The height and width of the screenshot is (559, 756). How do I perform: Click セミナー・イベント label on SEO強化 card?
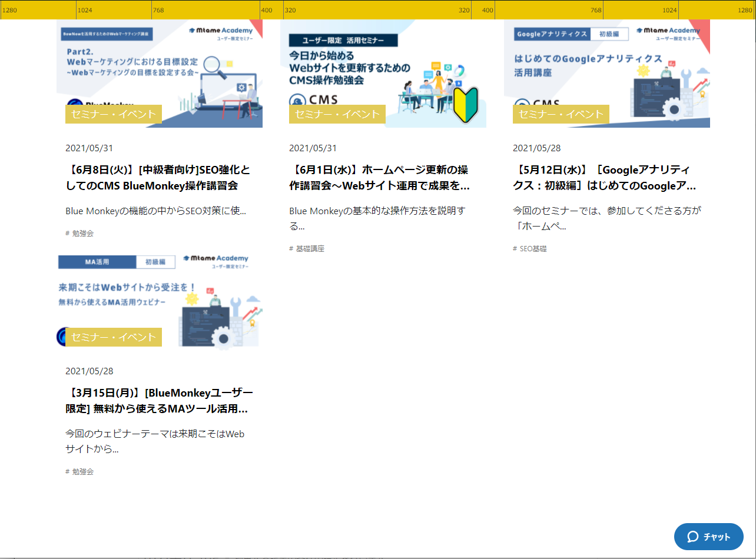pos(114,114)
